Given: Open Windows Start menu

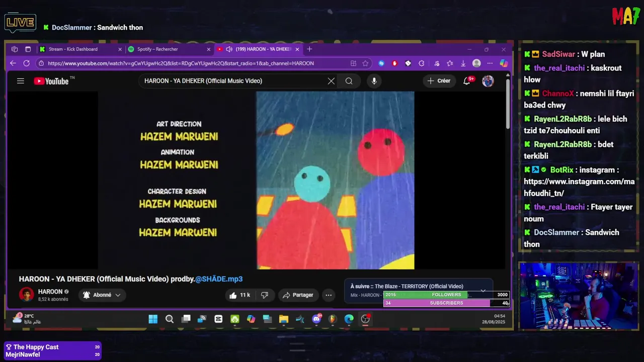Looking at the screenshot, I should click(153, 319).
